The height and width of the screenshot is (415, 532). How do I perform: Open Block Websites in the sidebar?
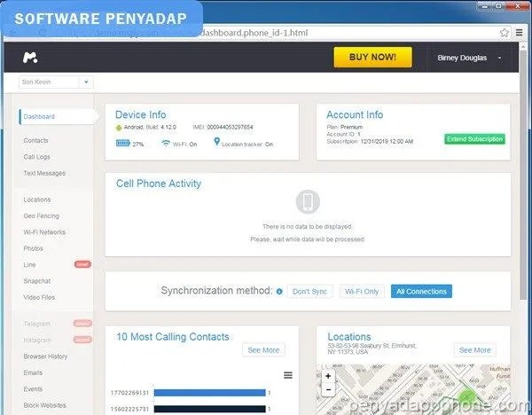click(x=45, y=405)
